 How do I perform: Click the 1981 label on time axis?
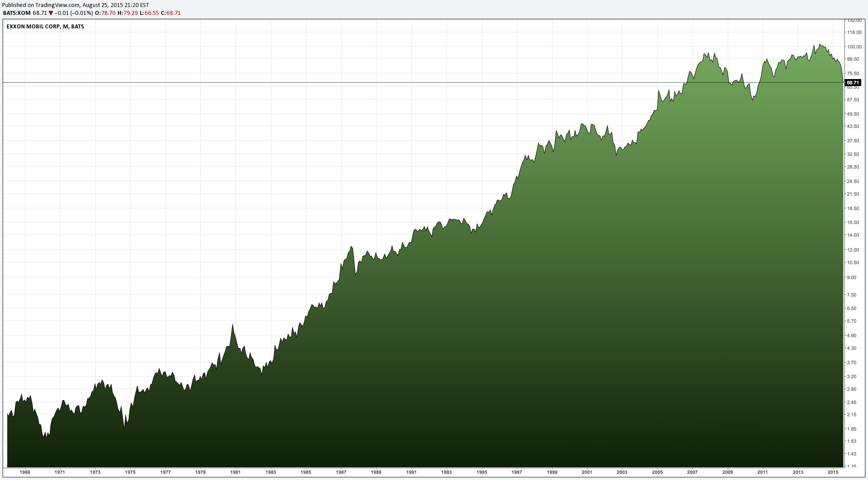[235, 472]
